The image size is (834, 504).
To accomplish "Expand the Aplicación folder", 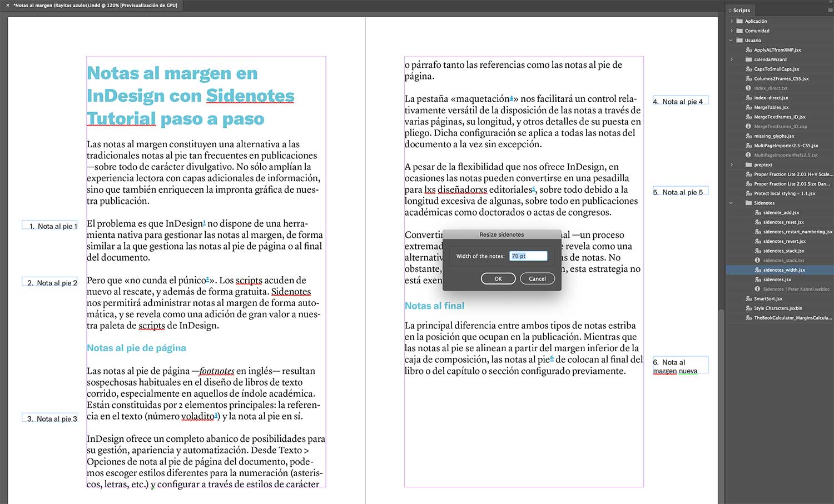I will coord(732,21).
